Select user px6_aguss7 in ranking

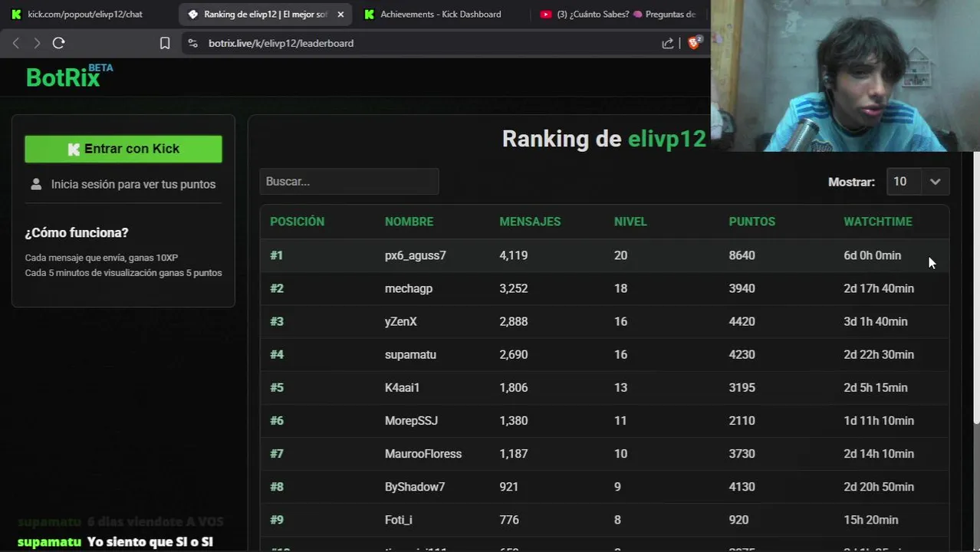click(415, 255)
